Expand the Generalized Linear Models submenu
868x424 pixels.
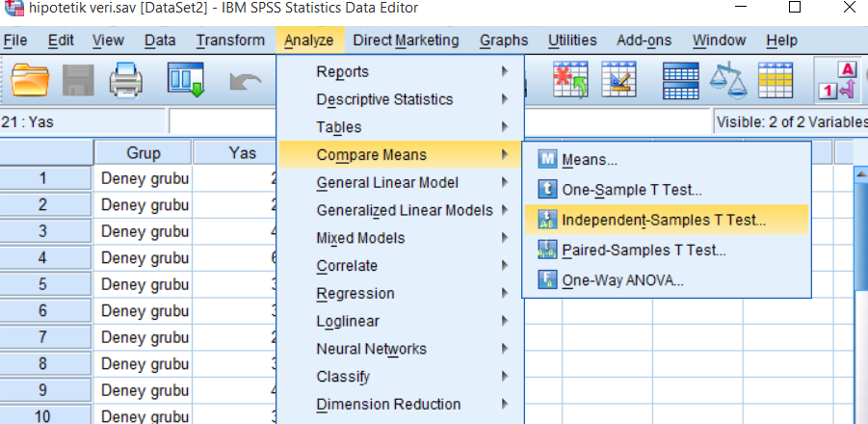[x=401, y=210]
